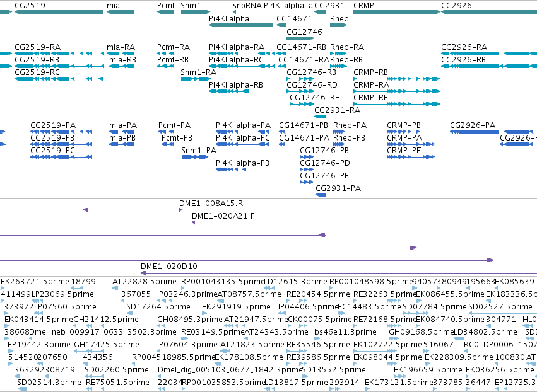Image resolution: width=537 pixels, height=392 pixels.
Task: Click the Pi4KIIalpha-RB transcript label
Action: coord(236,85)
